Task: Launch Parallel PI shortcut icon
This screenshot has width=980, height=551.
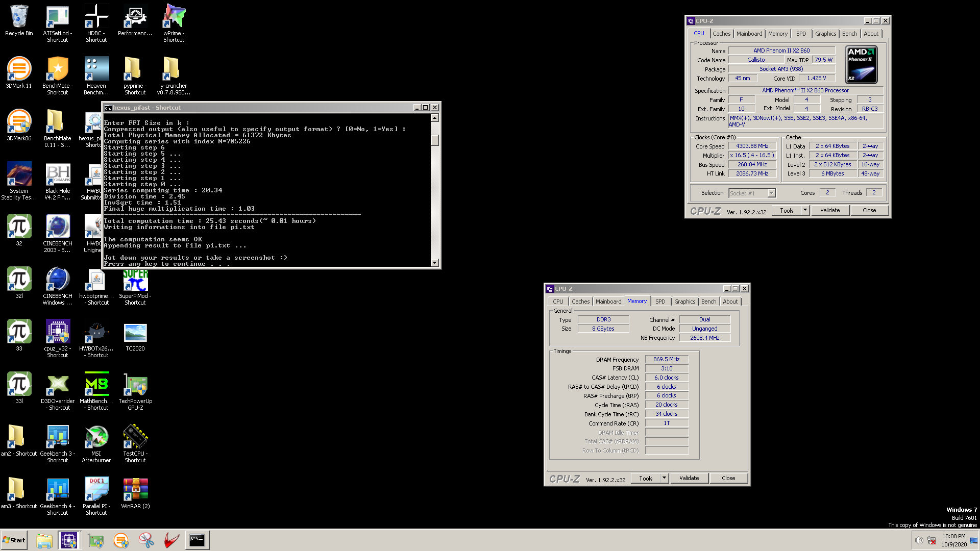Action: coord(96,496)
